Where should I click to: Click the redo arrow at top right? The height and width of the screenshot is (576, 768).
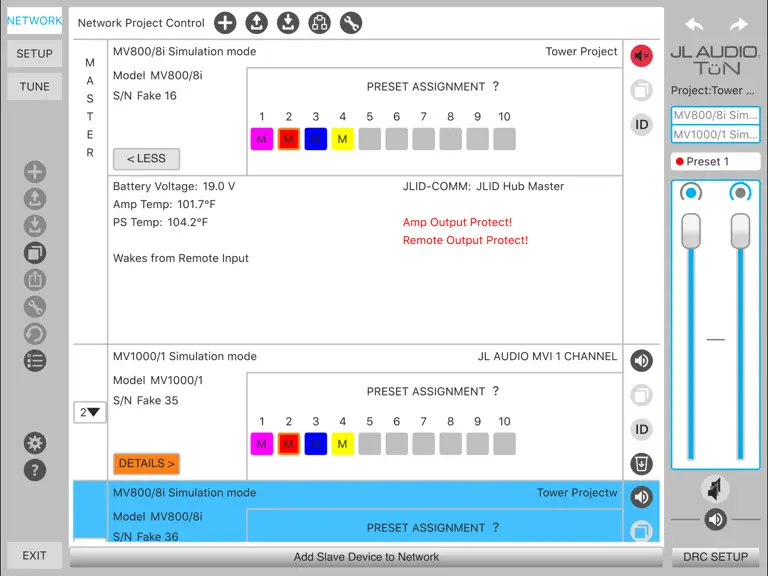coord(738,24)
